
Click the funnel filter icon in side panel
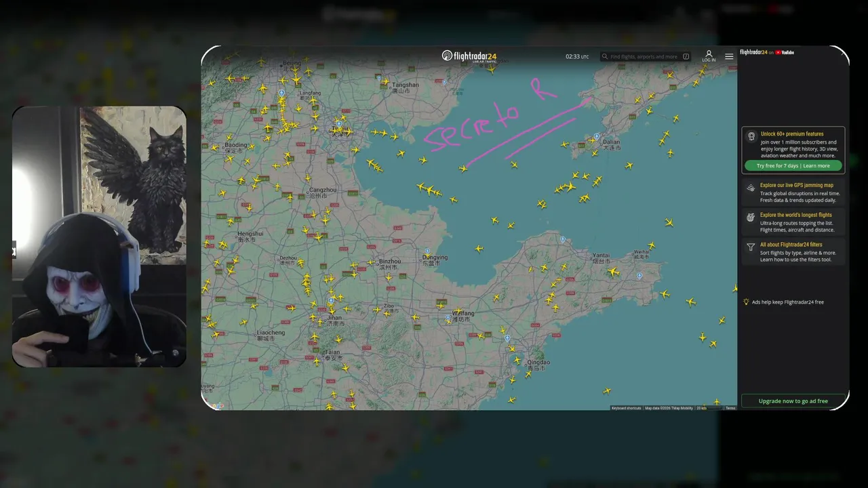pyautogui.click(x=751, y=247)
